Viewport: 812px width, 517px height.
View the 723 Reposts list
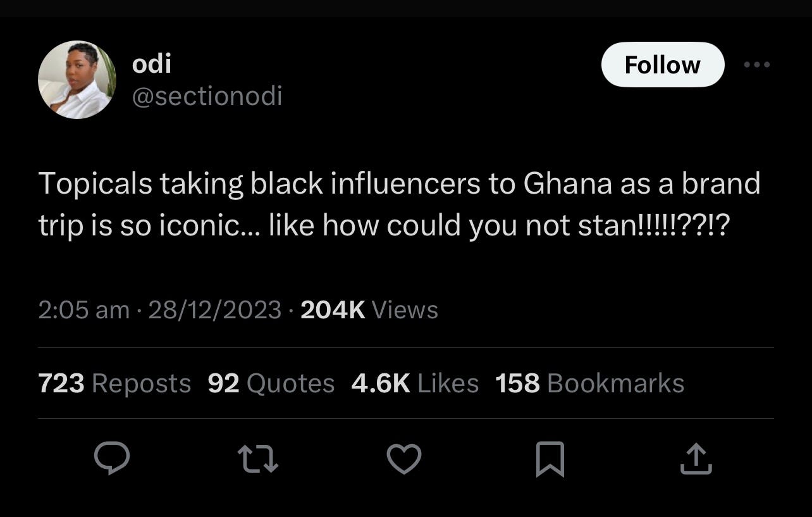[114, 383]
